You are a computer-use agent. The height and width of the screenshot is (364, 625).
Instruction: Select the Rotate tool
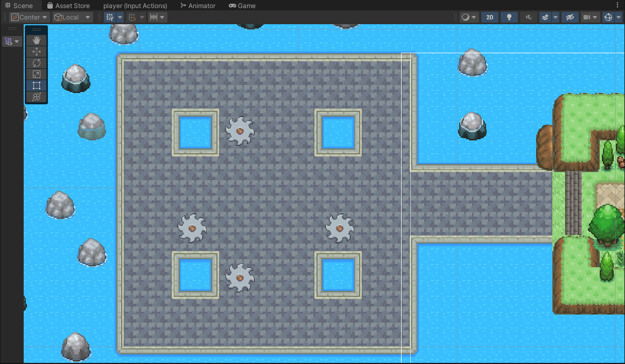pos(36,63)
